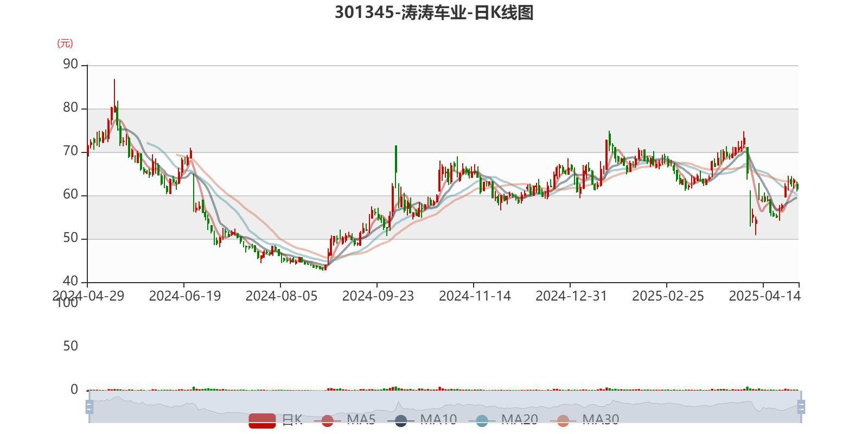
Task: Toggle MA5 line via its legend marker
Action: click(x=327, y=420)
